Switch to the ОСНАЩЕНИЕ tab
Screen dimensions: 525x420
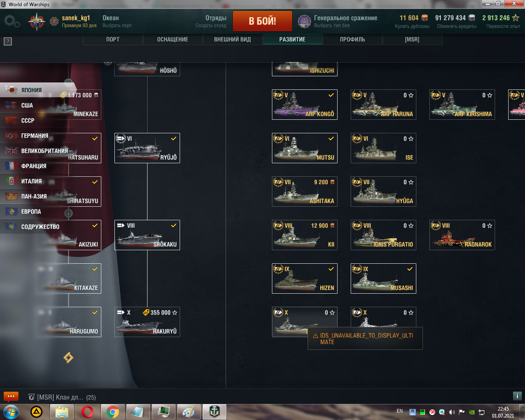(x=173, y=39)
